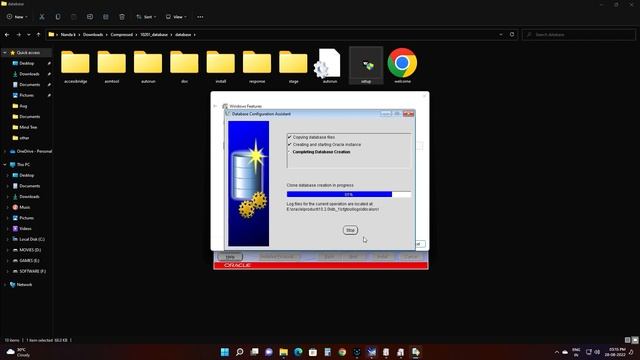Open the asmtool folder
This screenshot has height=360, width=640.
[111, 67]
